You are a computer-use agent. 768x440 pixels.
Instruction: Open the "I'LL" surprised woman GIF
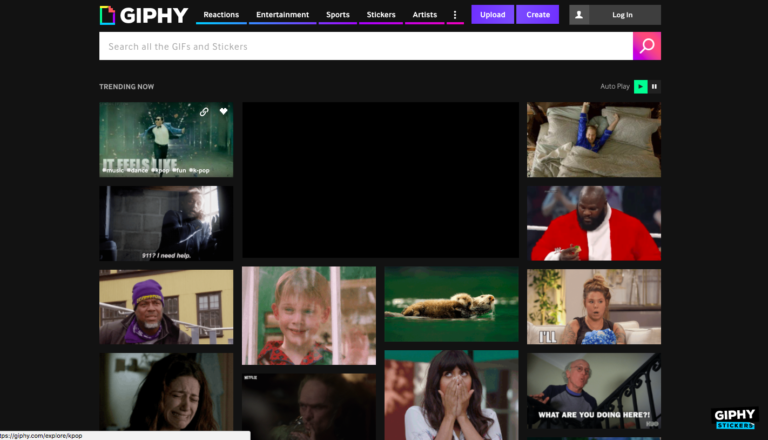coord(594,307)
